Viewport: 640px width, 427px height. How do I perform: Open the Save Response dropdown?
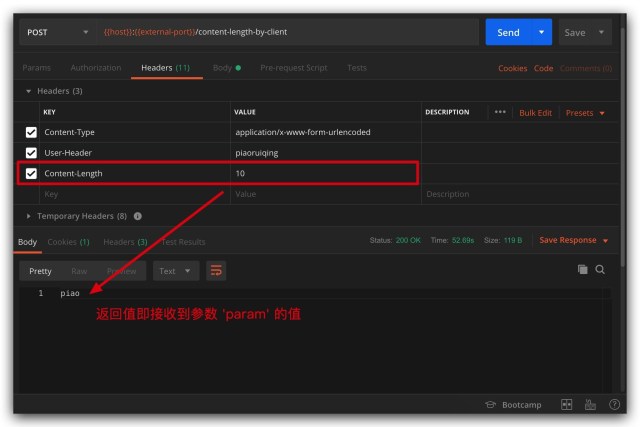pyautogui.click(x=573, y=240)
